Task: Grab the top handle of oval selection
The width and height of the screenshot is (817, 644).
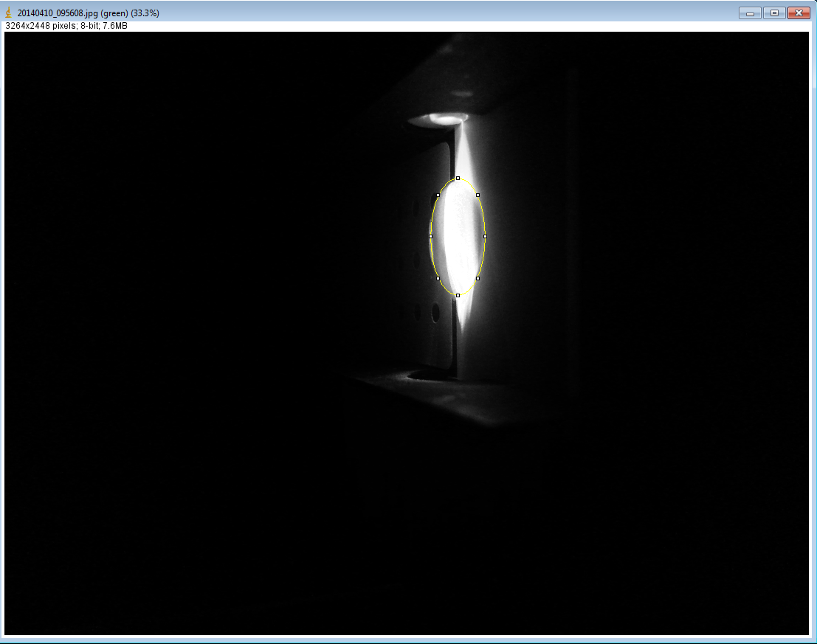Action: 458,178
